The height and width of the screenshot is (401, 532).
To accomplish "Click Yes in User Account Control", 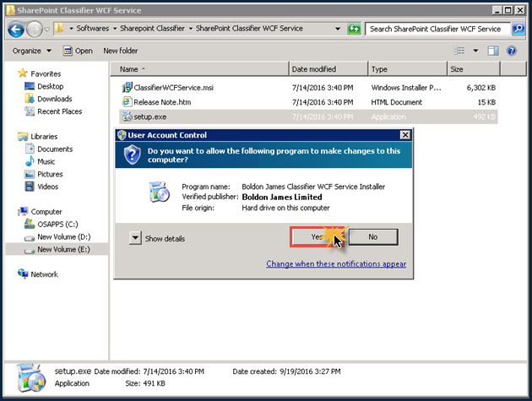I will [318, 236].
